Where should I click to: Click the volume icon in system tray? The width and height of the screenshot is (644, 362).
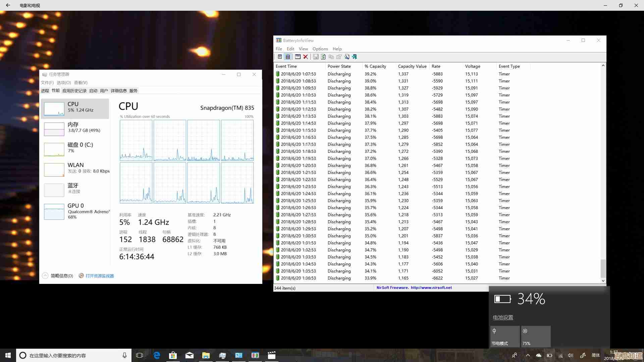pyautogui.click(x=571, y=355)
